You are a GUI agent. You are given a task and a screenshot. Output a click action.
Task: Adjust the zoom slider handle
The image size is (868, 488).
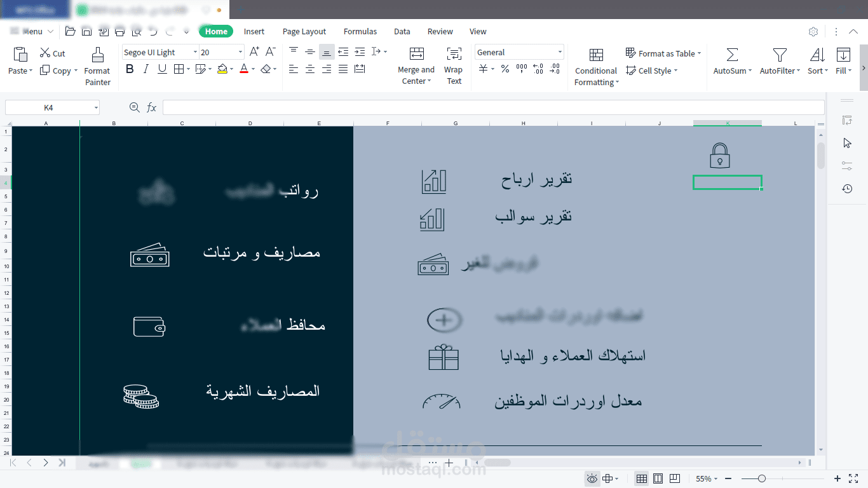(762, 478)
